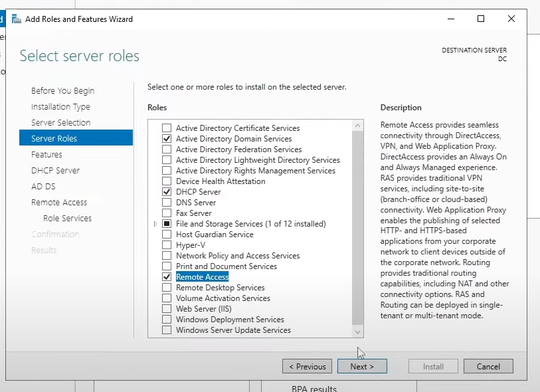Go to Before You Begin step
The height and width of the screenshot is (392, 540).
[x=62, y=91]
